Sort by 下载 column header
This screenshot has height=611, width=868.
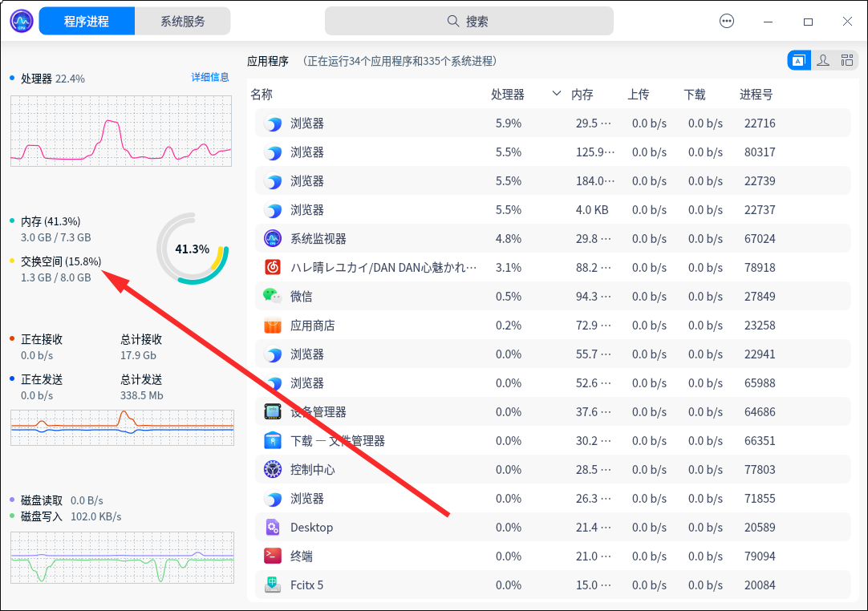pyautogui.click(x=695, y=94)
